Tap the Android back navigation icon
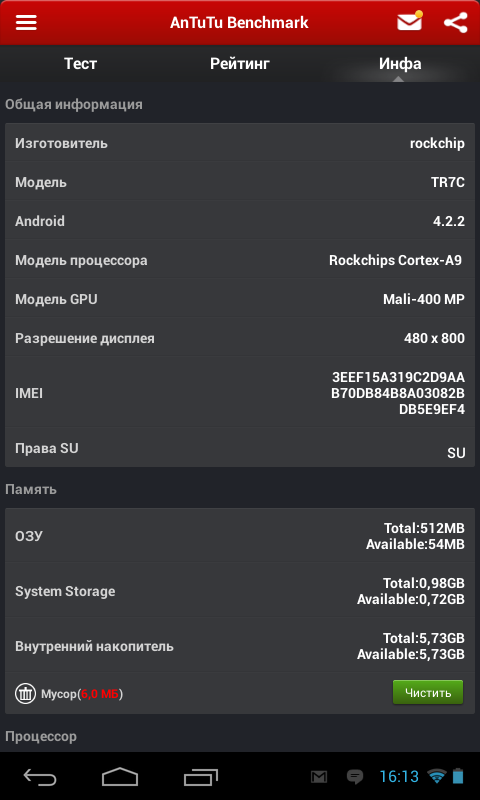The height and width of the screenshot is (800, 480). click(x=40, y=777)
